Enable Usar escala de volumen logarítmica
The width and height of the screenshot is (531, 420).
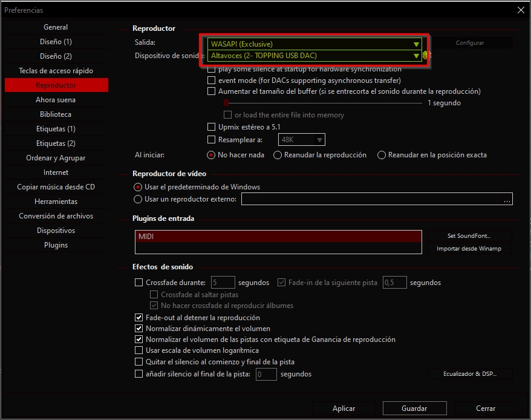pyautogui.click(x=139, y=350)
